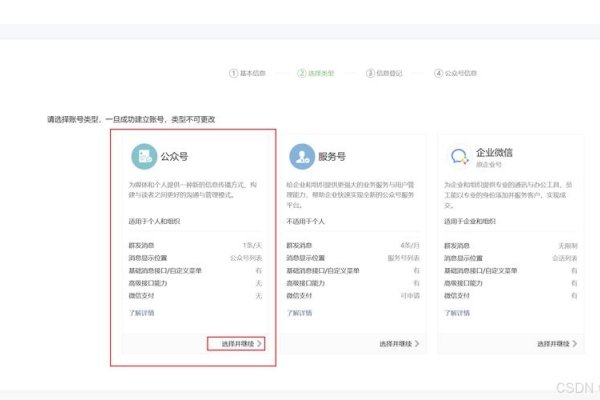Click the 企业微信 card description paragraph
The image size is (600, 400).
508,195
